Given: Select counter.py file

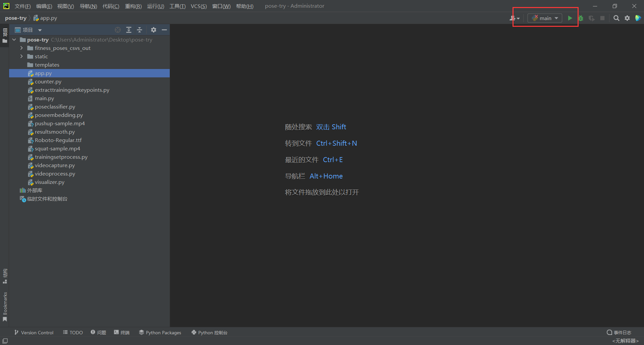Looking at the screenshot, I should point(48,81).
